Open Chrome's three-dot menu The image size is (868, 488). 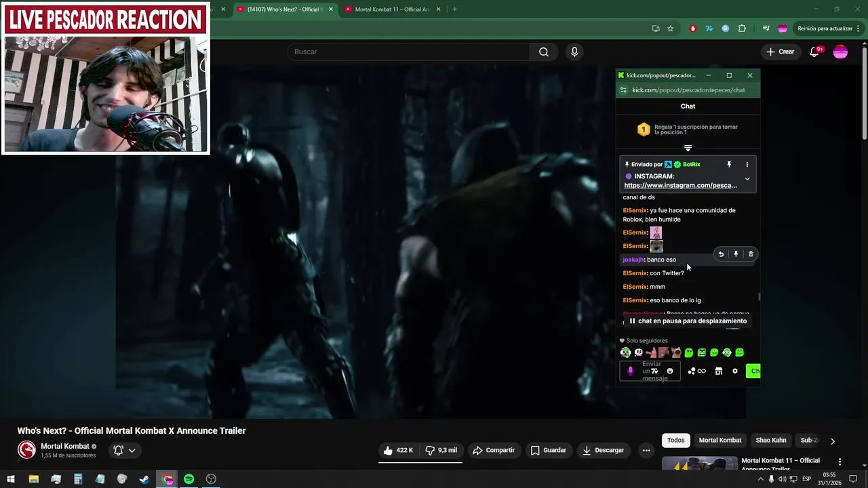tap(859, 28)
